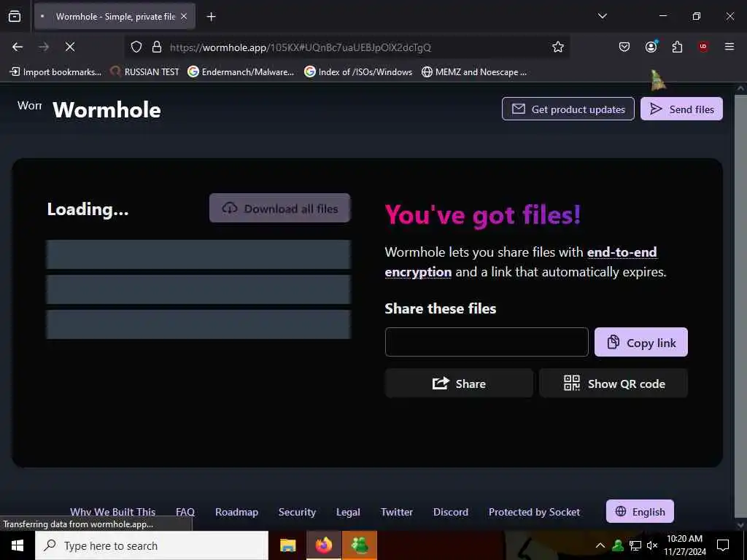Screen dimensions: 747x560
Task: Click the green user tray icon
Action: tap(618, 545)
